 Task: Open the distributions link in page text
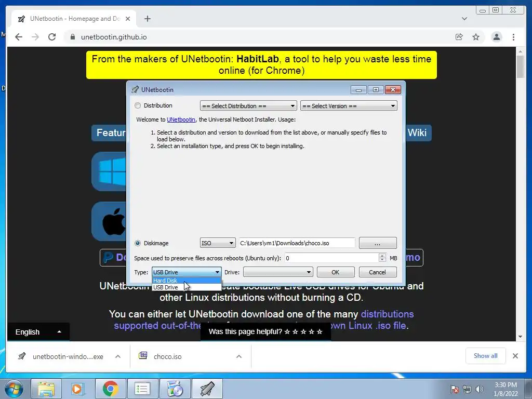[387, 314]
